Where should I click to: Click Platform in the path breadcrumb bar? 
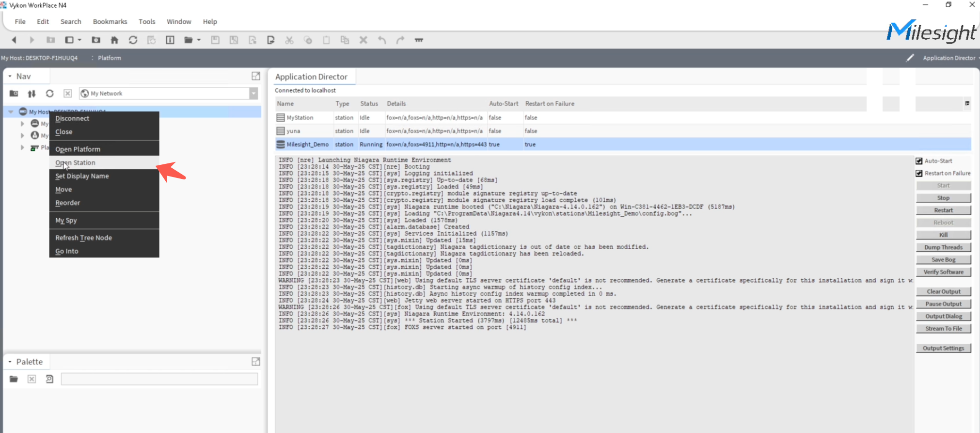(x=110, y=58)
